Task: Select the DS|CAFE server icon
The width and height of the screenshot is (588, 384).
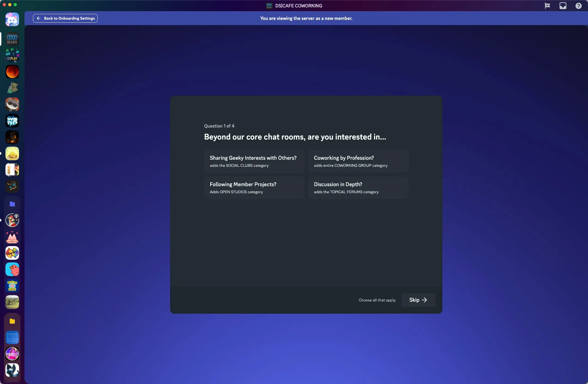Action: [12, 39]
